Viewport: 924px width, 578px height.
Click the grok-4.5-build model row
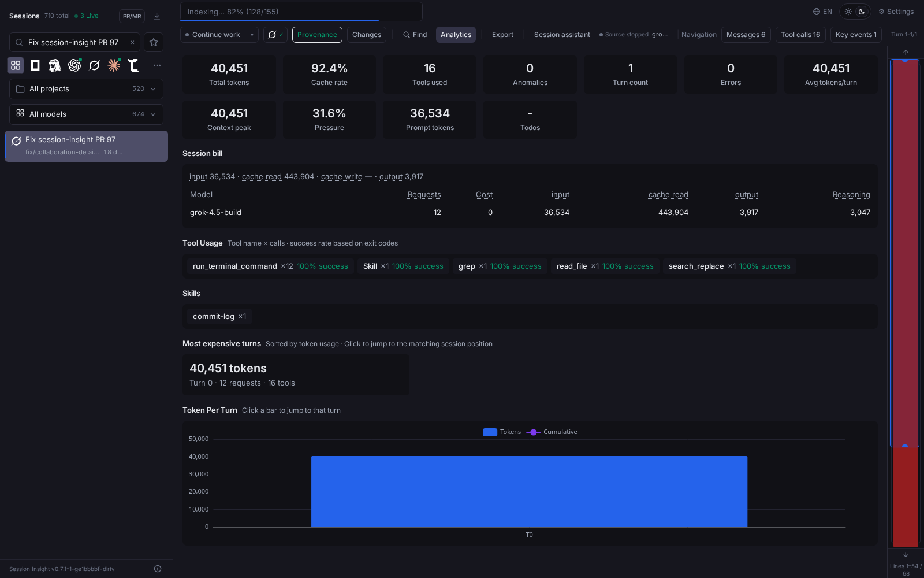530,213
